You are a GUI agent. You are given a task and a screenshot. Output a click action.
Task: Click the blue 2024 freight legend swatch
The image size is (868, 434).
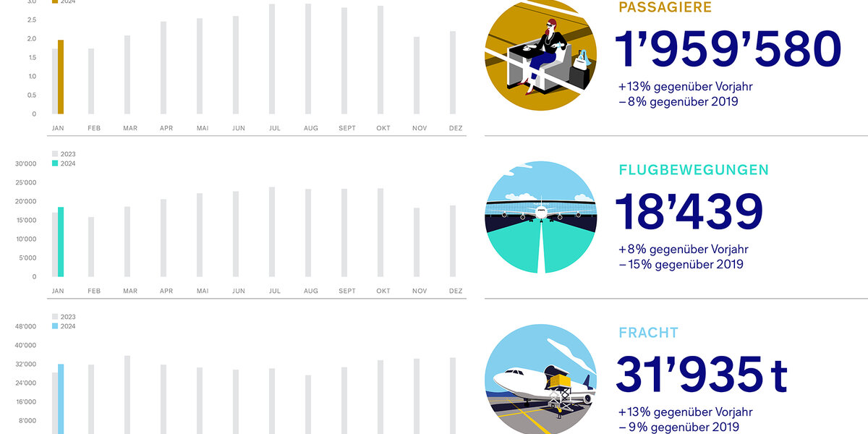[55, 326]
